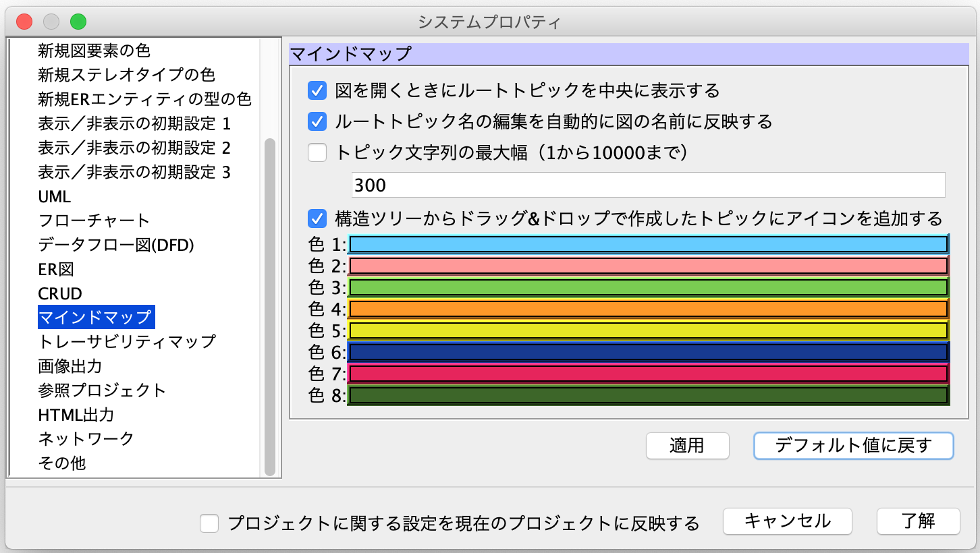
Task: Click the category list vertical scrollbar
Action: tap(270, 307)
